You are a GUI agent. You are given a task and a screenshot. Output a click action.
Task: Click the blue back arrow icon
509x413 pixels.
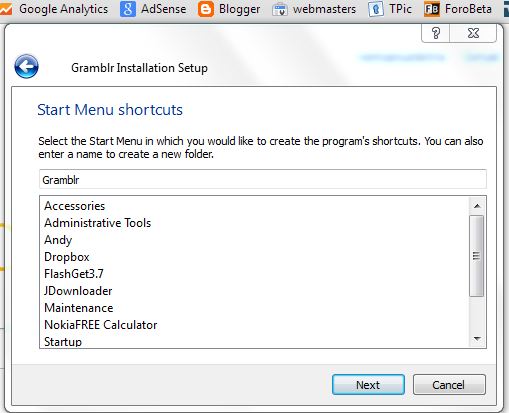[x=26, y=66]
